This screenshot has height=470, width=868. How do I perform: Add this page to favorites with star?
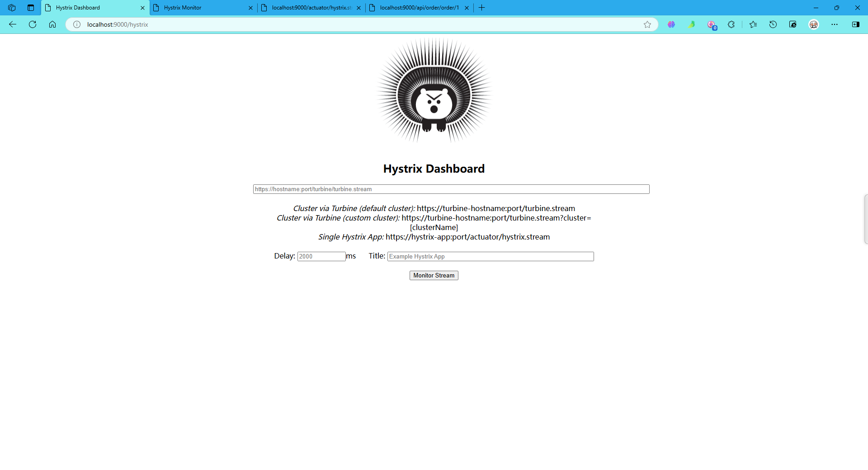(647, 24)
